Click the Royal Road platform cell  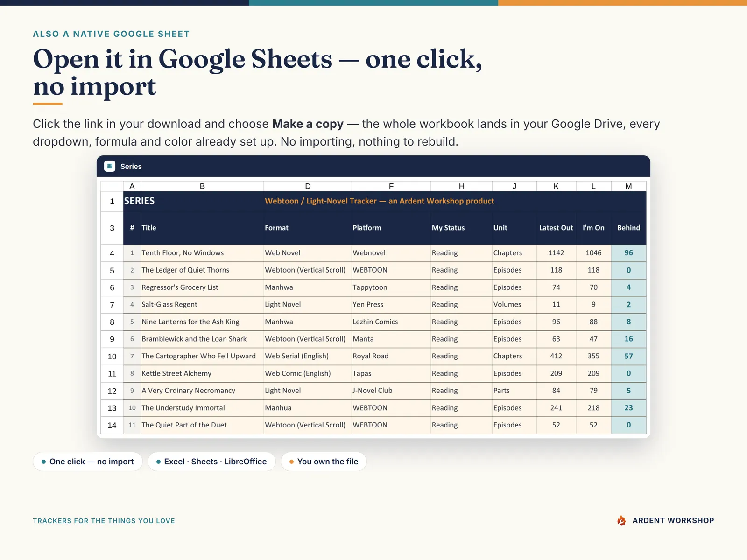coord(391,356)
